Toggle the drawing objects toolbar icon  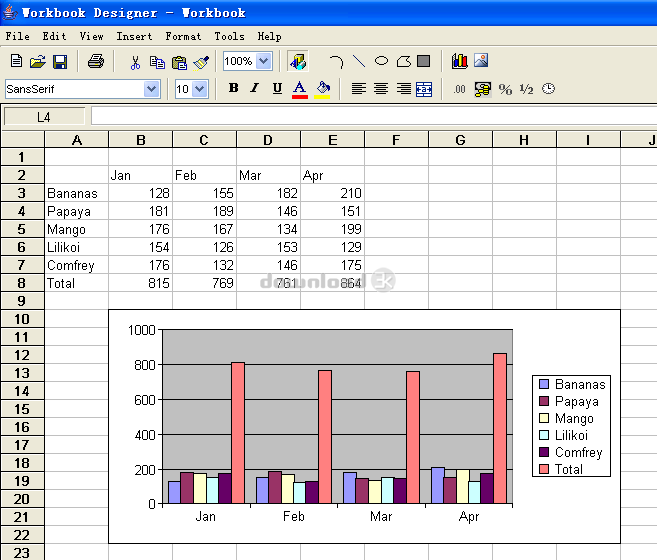pos(298,61)
